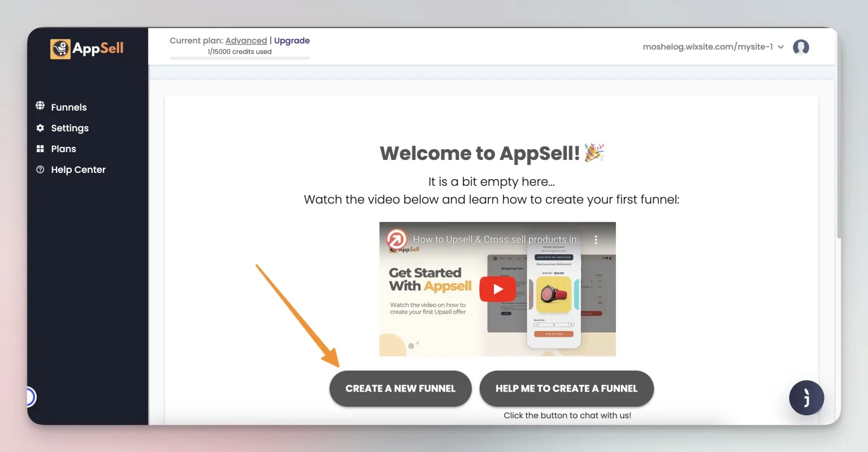
Task: Click the channel logo on the video
Action: [397, 239]
